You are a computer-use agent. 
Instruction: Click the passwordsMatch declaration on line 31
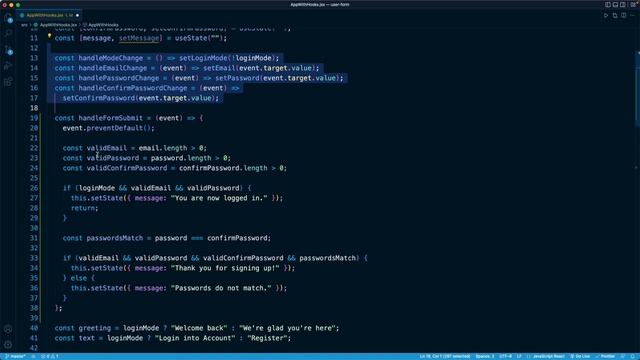[115, 238]
